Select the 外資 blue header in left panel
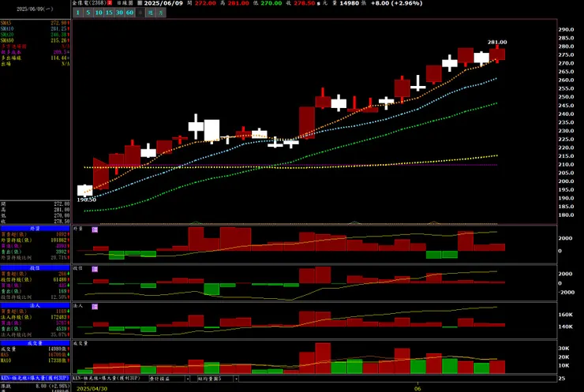Screen dimensions: 584x392 tap(35, 229)
